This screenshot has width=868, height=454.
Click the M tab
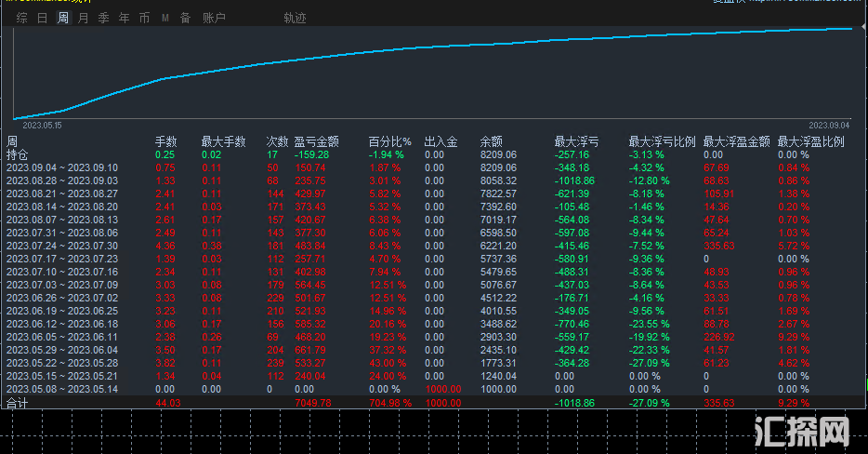(165, 18)
